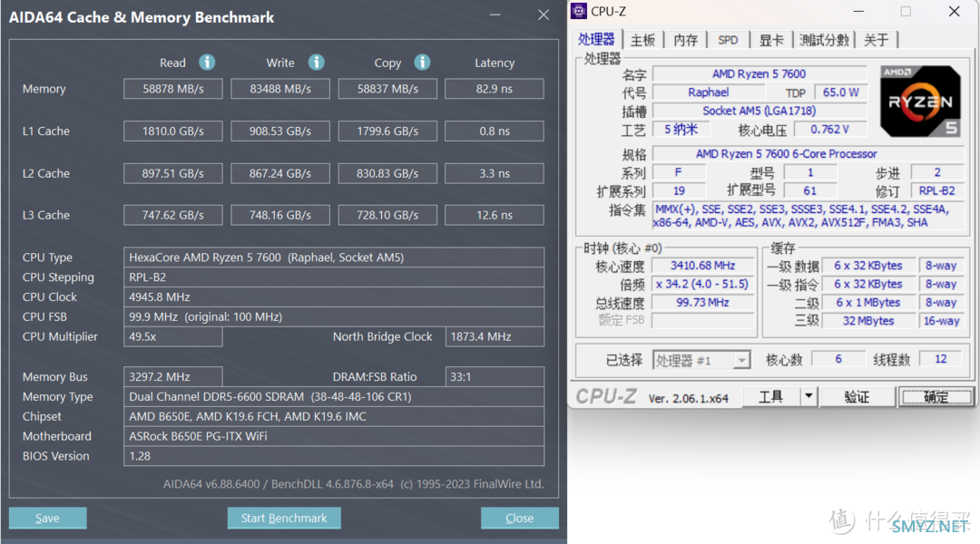This screenshot has height=544, width=980.
Task: Click the 工具 button in CPU-Z
Action: click(770, 396)
